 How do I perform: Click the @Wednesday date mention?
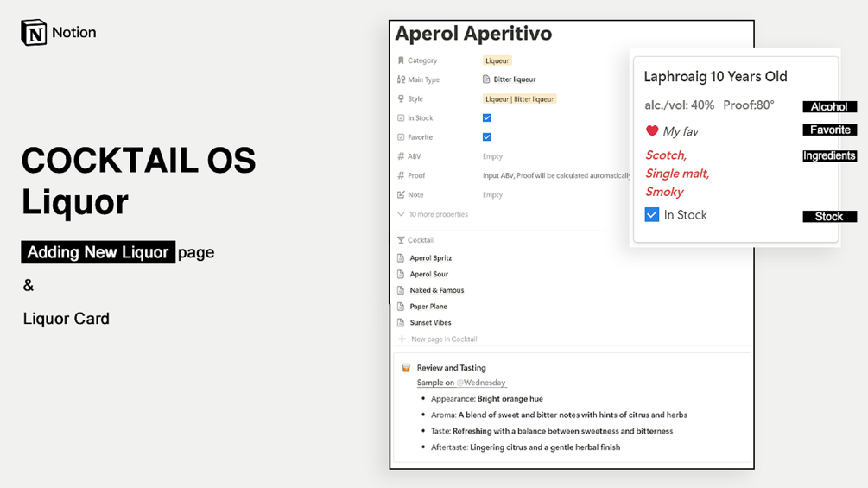[481, 383]
